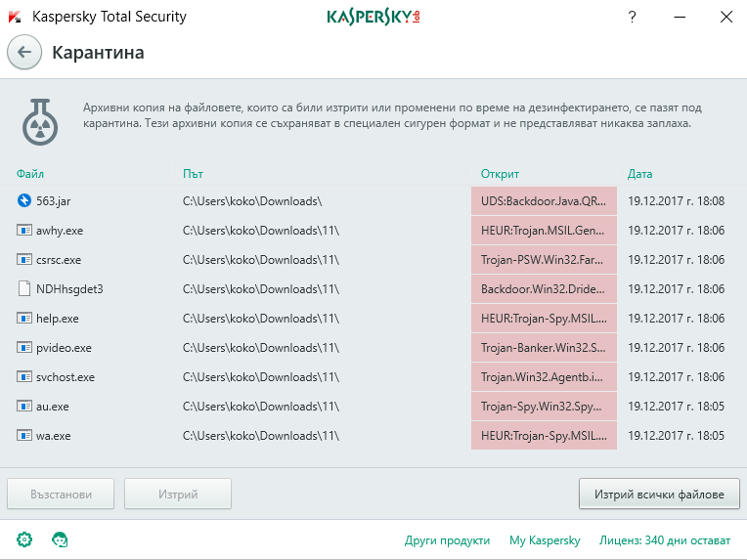Sort list by Път column header

[193, 174]
